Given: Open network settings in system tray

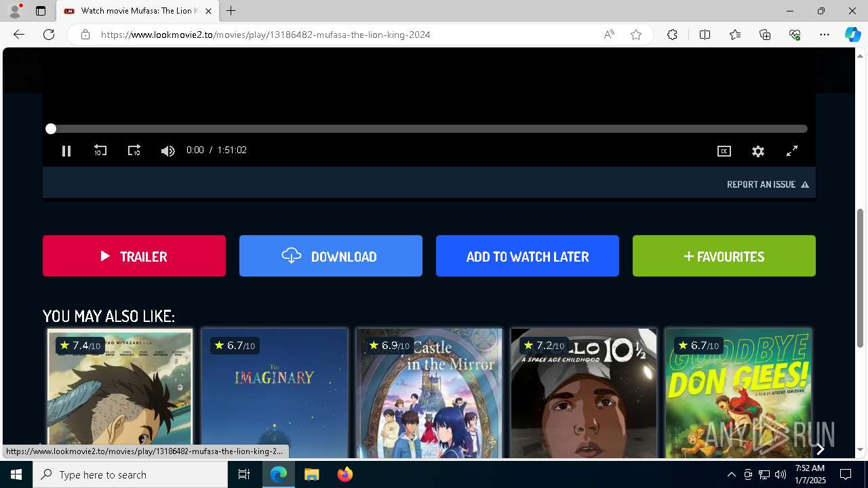Looking at the screenshot, I should (764, 474).
